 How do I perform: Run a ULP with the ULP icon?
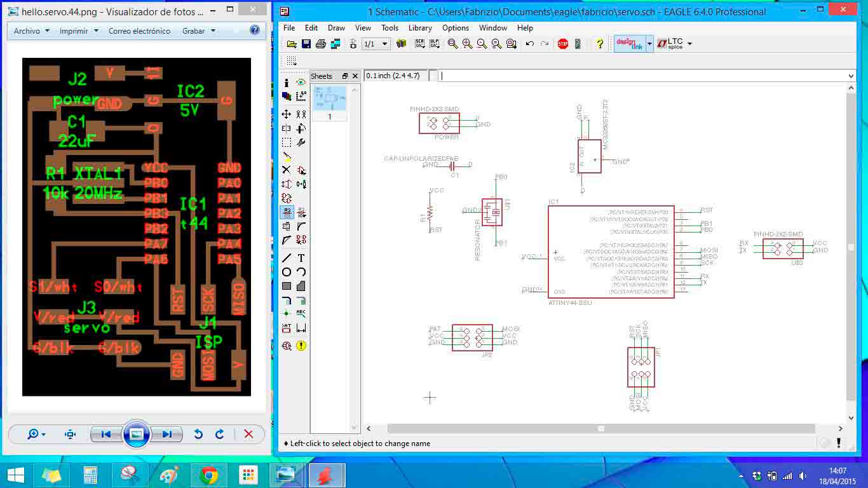point(434,44)
